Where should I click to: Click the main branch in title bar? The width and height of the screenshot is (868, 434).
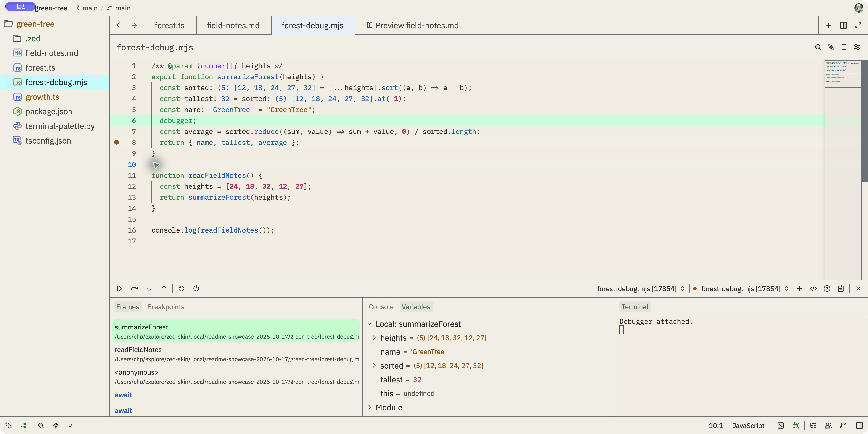(x=119, y=8)
